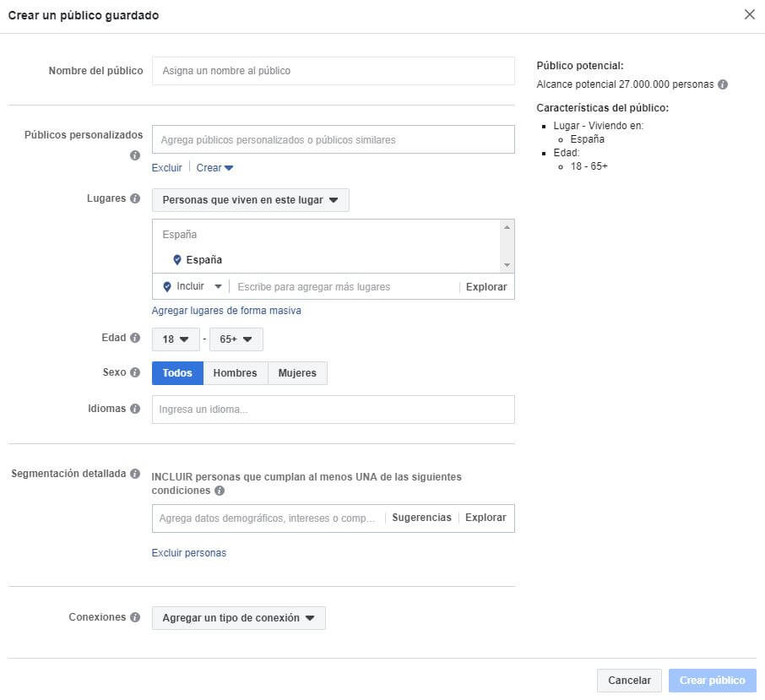Click info icon next to Públicos personalizados
The image size is (765, 700).
pyautogui.click(x=134, y=156)
